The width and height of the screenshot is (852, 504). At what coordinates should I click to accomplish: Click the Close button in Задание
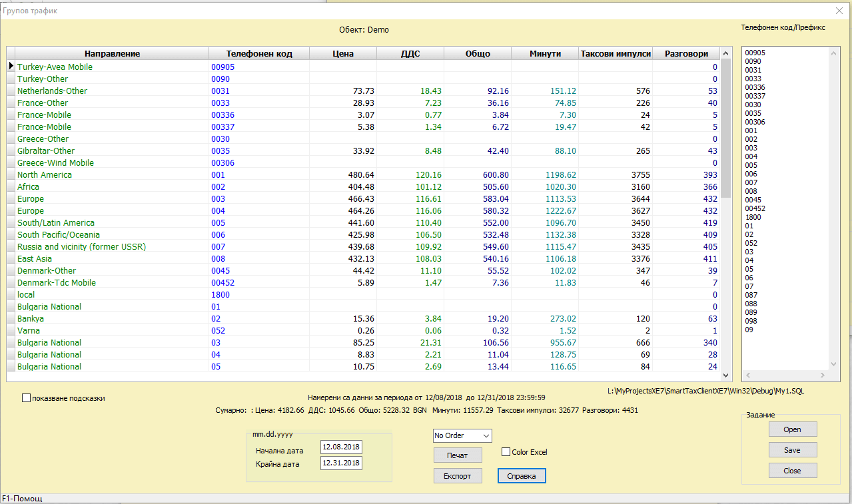pos(793,471)
